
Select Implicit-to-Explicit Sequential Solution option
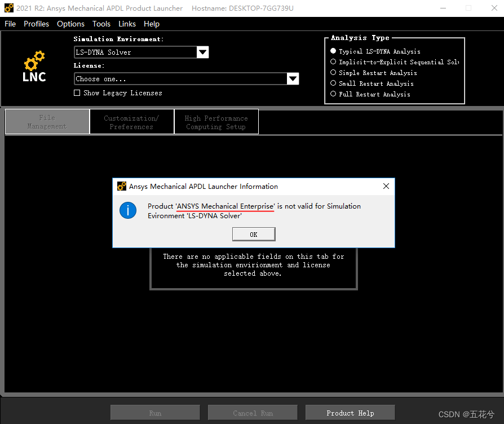coord(333,61)
